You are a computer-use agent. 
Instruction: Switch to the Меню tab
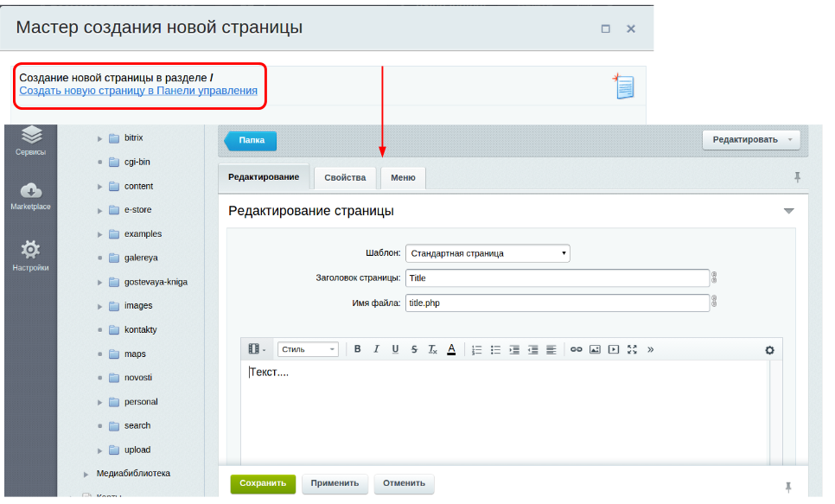coord(403,178)
